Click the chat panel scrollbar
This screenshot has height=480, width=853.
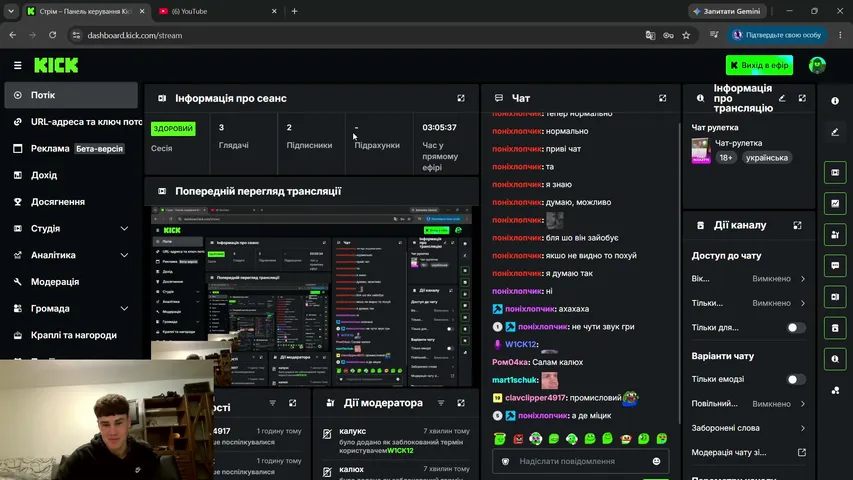pyautogui.click(x=679, y=272)
